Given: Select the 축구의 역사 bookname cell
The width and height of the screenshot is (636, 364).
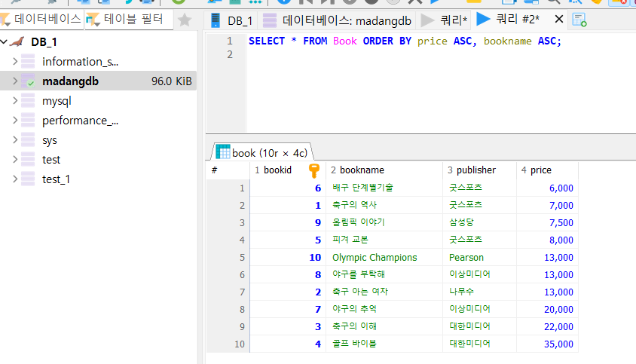Looking at the screenshot, I should click(384, 205).
